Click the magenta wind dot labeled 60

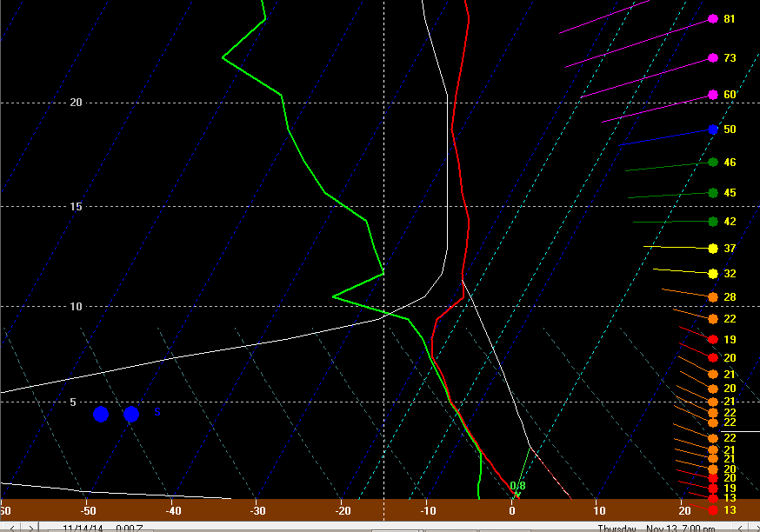coord(713,95)
